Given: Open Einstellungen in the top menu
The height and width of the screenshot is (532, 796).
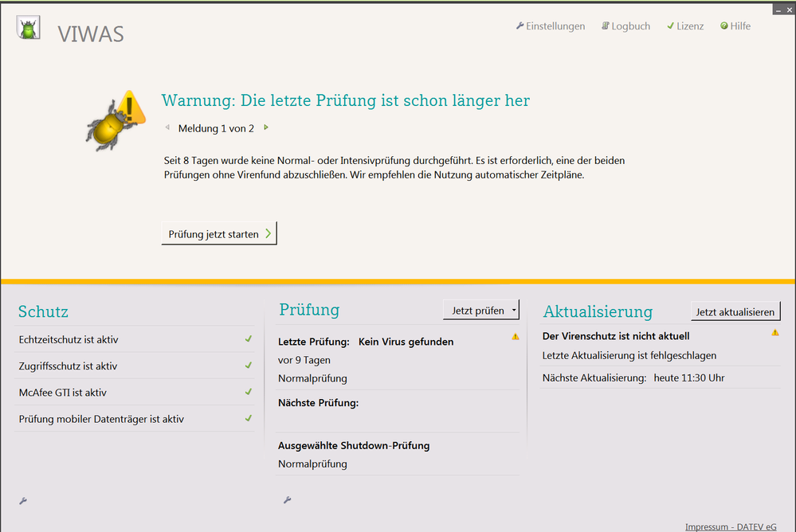Looking at the screenshot, I should point(551,26).
